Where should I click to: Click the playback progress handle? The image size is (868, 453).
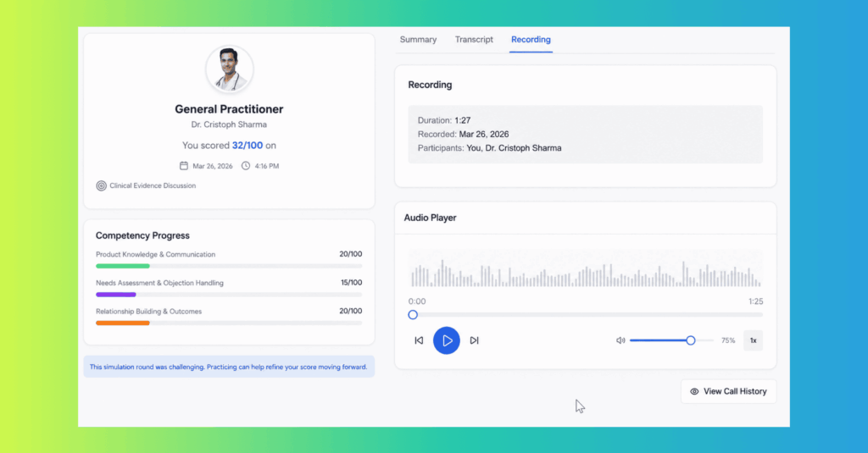point(413,315)
